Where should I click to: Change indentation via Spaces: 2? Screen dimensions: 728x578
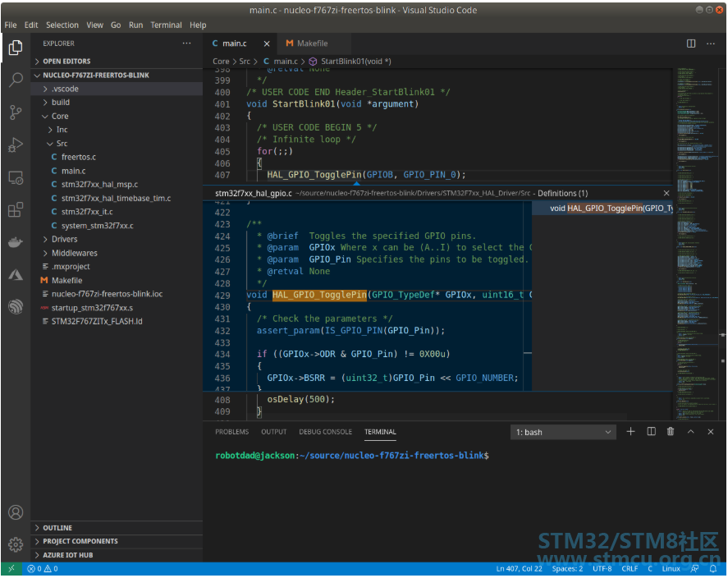(567, 569)
